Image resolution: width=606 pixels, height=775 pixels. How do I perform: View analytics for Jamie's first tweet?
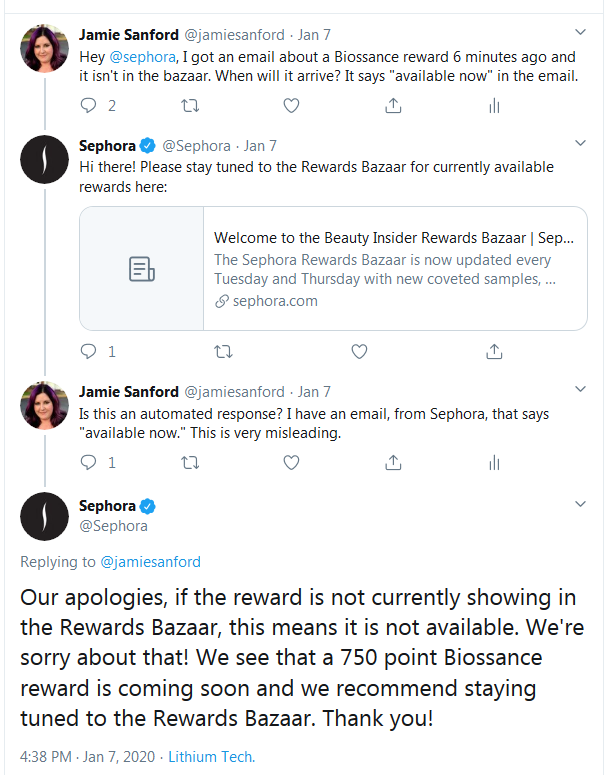coord(494,105)
